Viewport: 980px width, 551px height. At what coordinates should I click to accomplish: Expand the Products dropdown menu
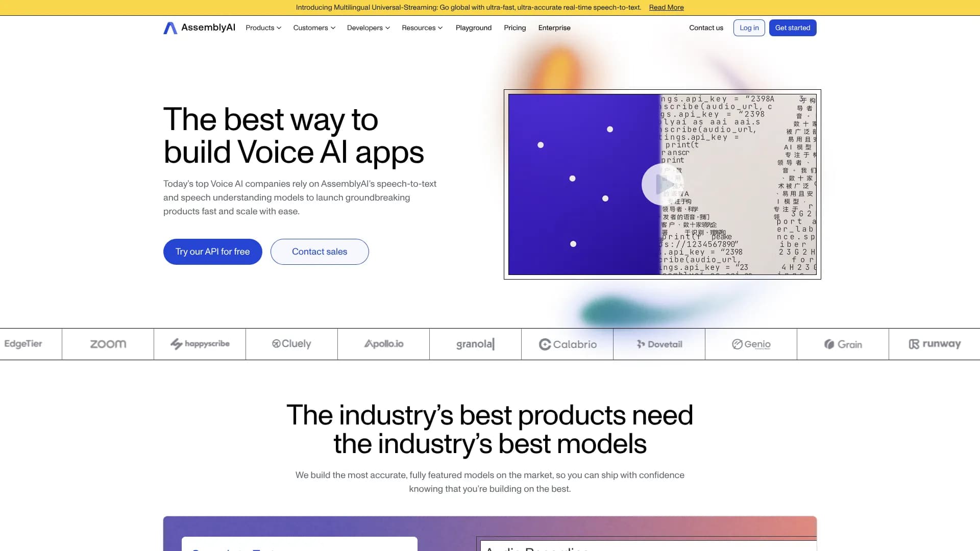tap(263, 28)
